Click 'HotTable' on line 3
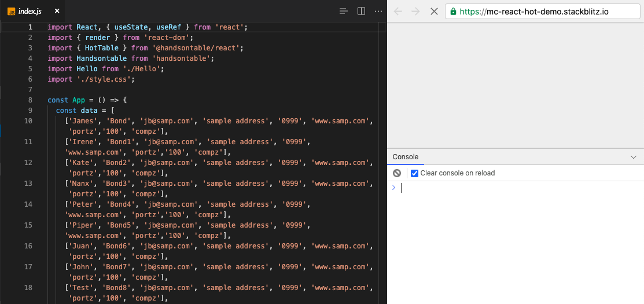 pos(101,48)
